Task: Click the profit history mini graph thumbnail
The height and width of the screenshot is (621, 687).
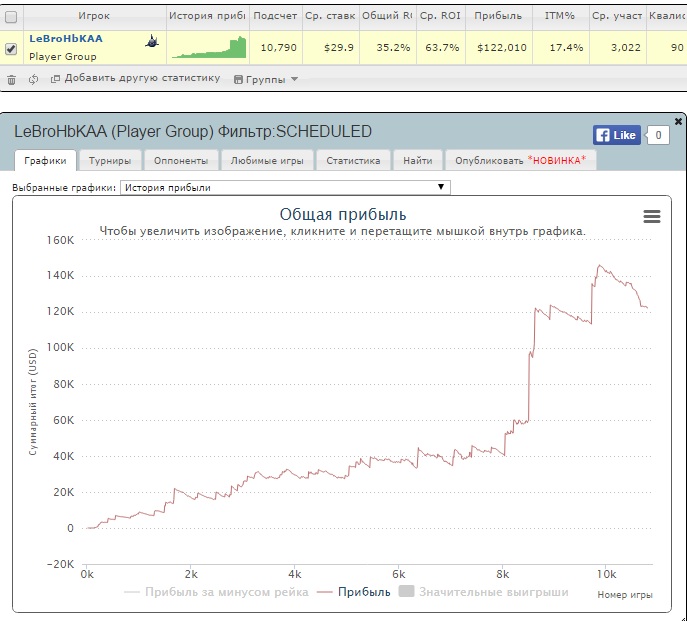Action: click(x=208, y=47)
